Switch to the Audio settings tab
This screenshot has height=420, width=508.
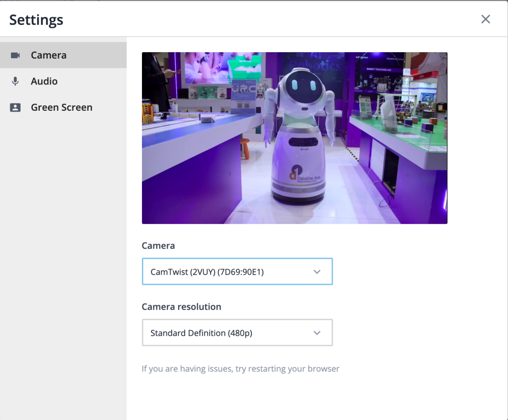44,81
